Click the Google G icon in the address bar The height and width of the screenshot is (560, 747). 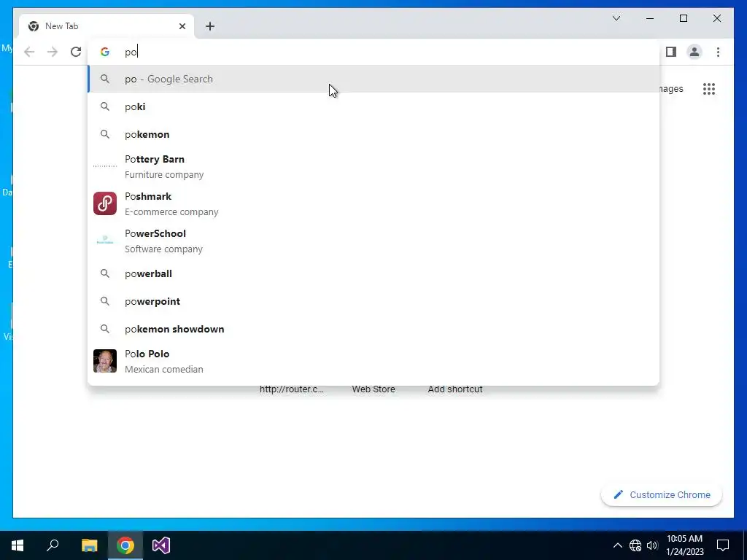[x=105, y=52]
